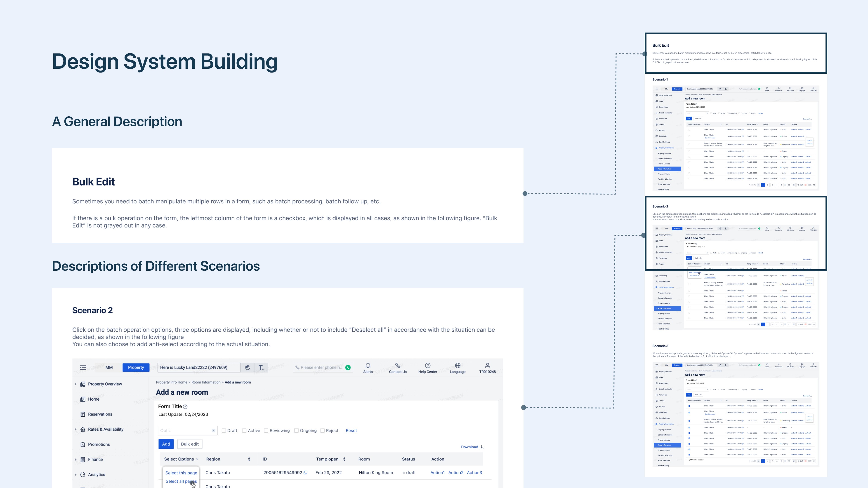Switch to the Property tab
Image resolution: width=868 pixels, height=488 pixels.
[x=136, y=367]
